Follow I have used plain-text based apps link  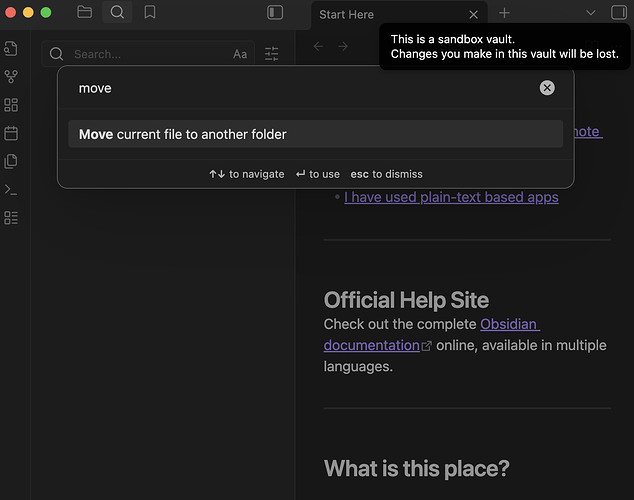click(x=451, y=197)
